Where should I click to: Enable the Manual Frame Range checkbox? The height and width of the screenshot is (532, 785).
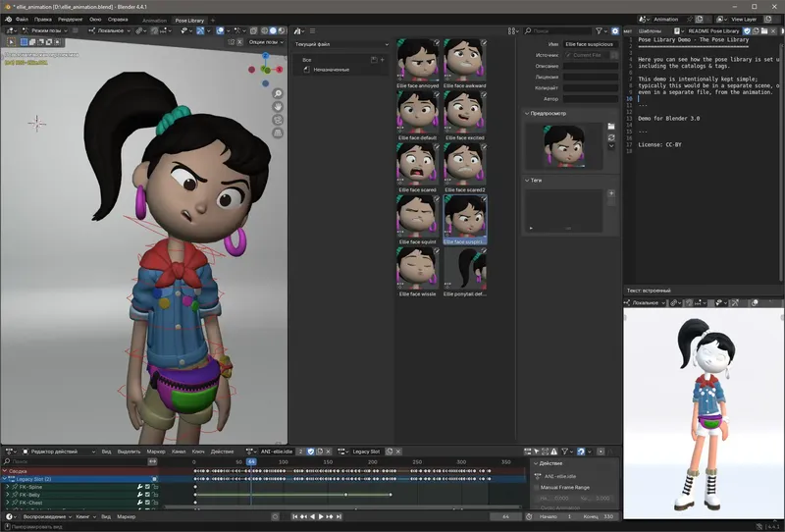[x=537, y=487]
